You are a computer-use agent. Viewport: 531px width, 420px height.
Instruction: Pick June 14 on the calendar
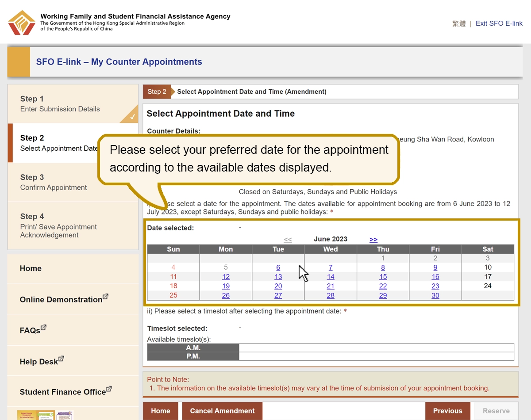(331, 277)
